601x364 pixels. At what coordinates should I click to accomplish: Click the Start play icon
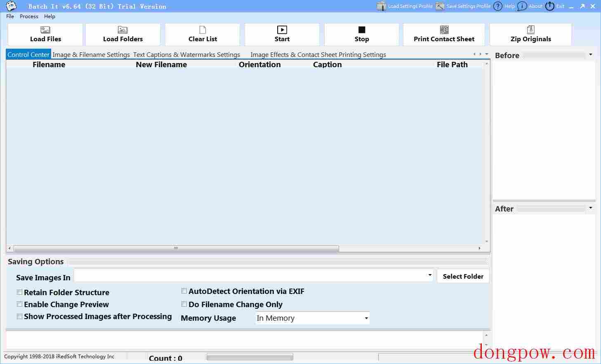click(x=282, y=30)
